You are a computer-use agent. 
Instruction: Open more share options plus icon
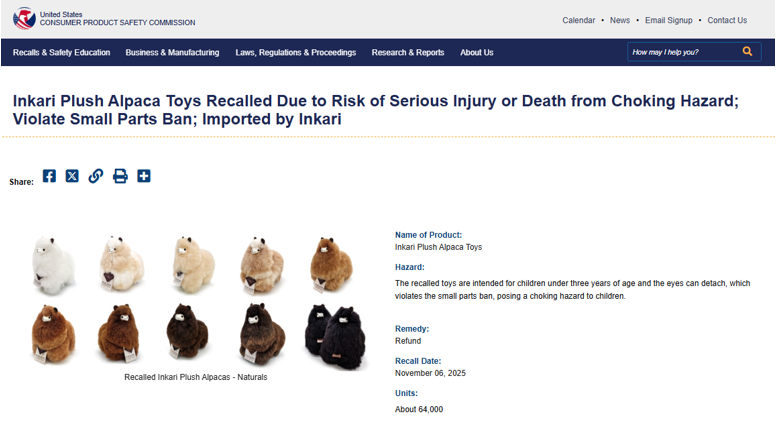(x=144, y=176)
